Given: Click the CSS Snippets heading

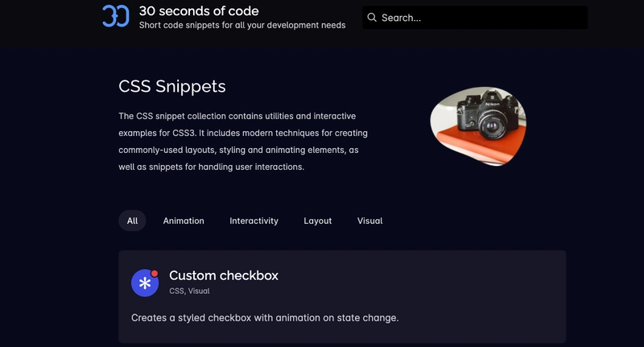Looking at the screenshot, I should tap(172, 86).
